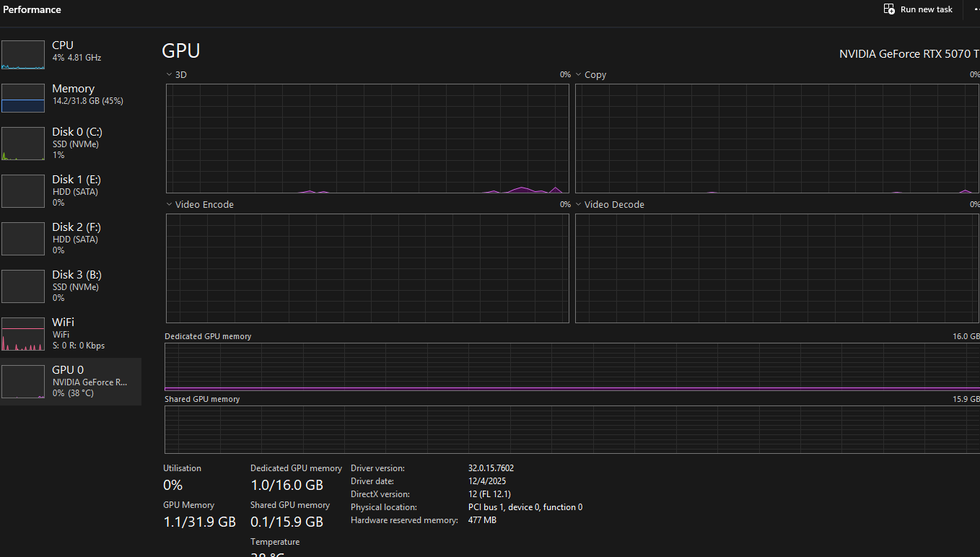This screenshot has height=557, width=980.
Task: Click the Hardware reserved memory label
Action: click(404, 520)
